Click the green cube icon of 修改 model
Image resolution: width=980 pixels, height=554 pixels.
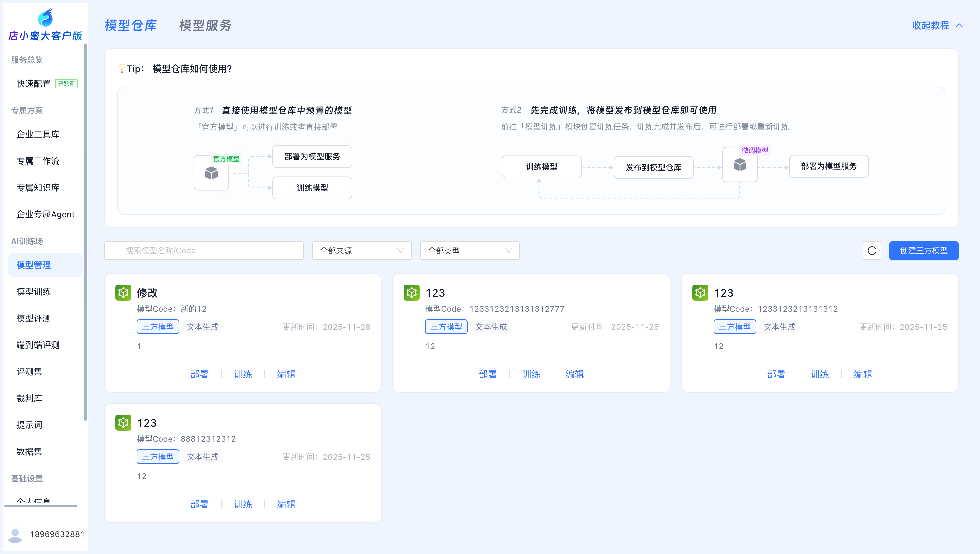coord(123,293)
